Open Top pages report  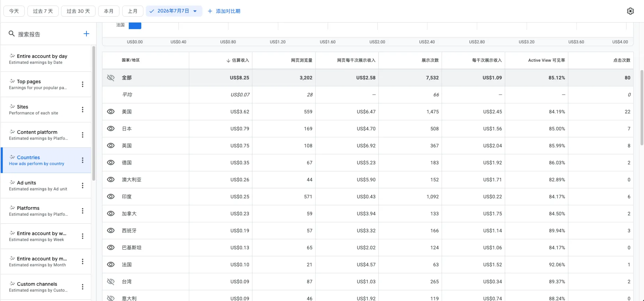tap(46, 84)
